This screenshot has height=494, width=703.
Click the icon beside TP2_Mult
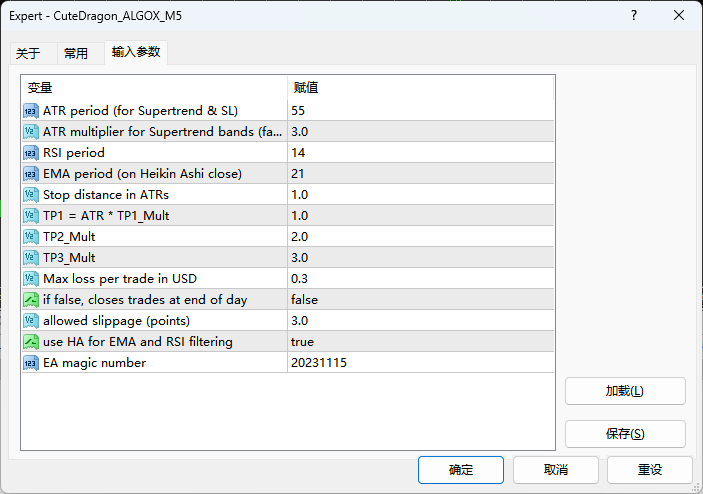point(31,236)
